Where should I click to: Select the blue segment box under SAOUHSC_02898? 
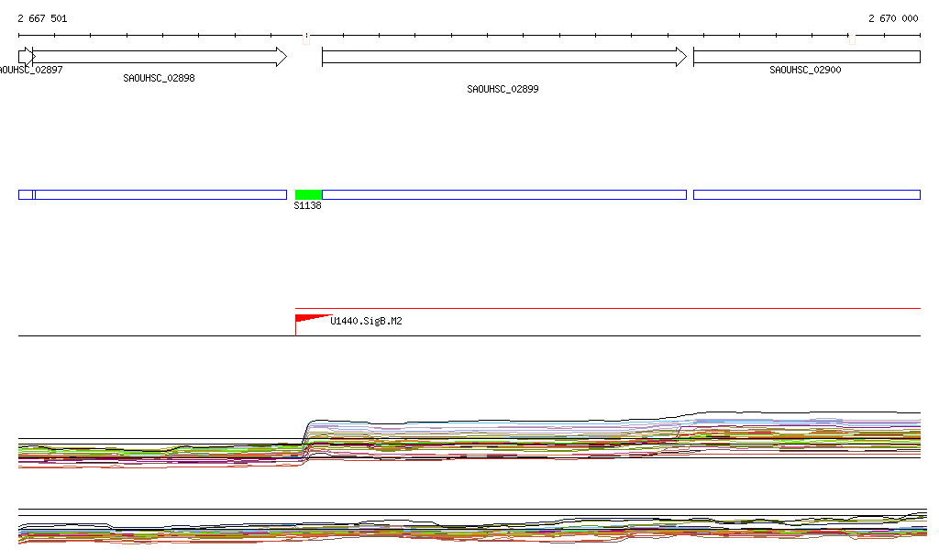[x=160, y=194]
